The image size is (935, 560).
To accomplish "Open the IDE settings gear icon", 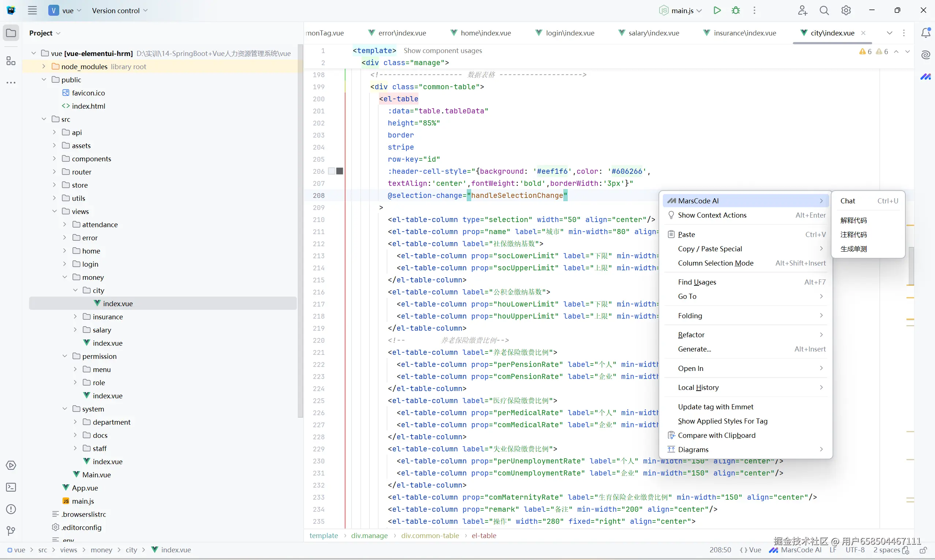I will (846, 11).
